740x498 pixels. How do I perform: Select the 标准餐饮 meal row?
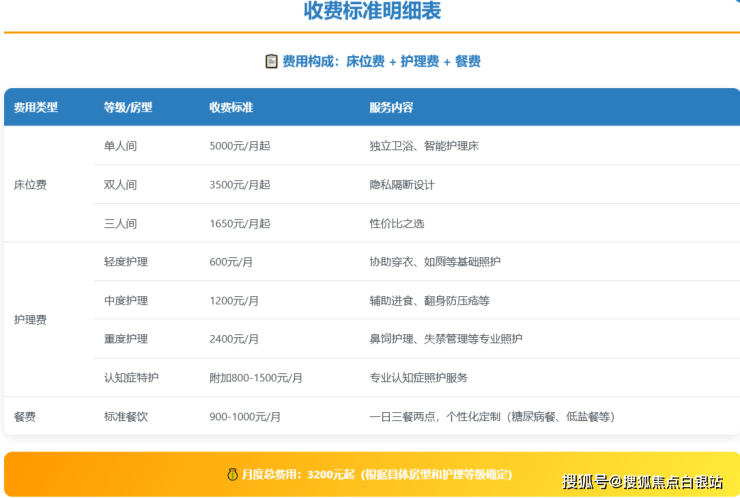(x=126, y=416)
